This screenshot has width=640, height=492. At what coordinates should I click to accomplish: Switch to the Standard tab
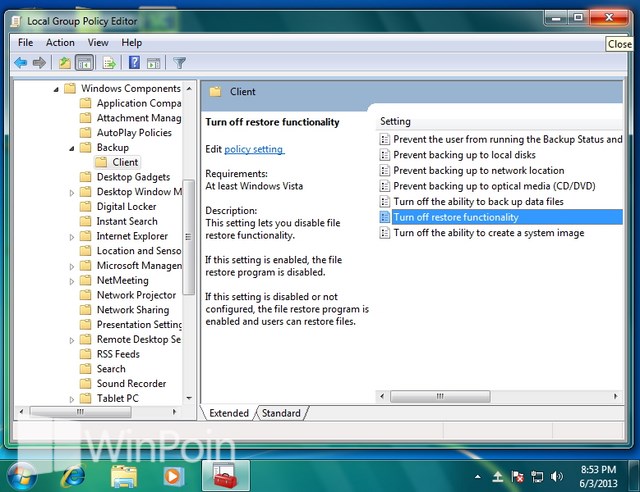281,413
